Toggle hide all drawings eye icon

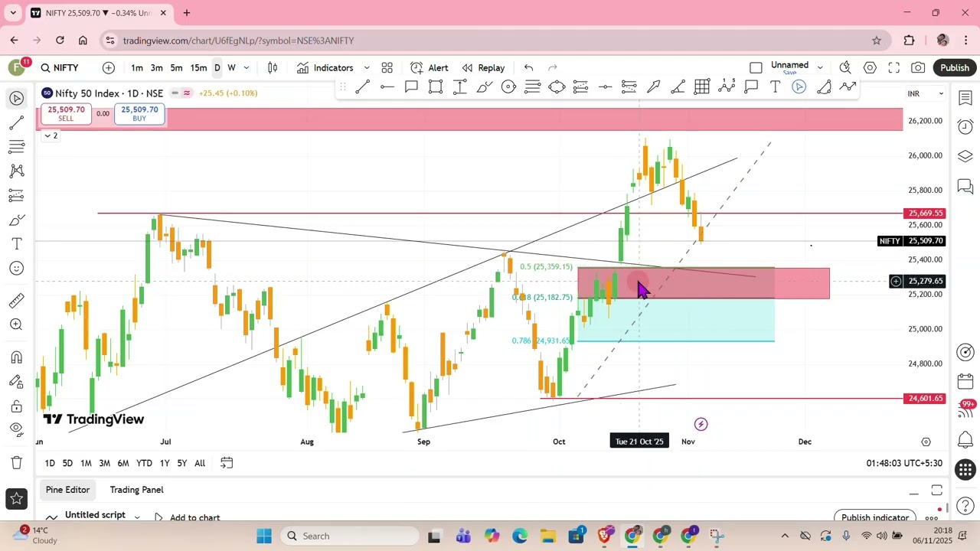pyautogui.click(x=17, y=429)
